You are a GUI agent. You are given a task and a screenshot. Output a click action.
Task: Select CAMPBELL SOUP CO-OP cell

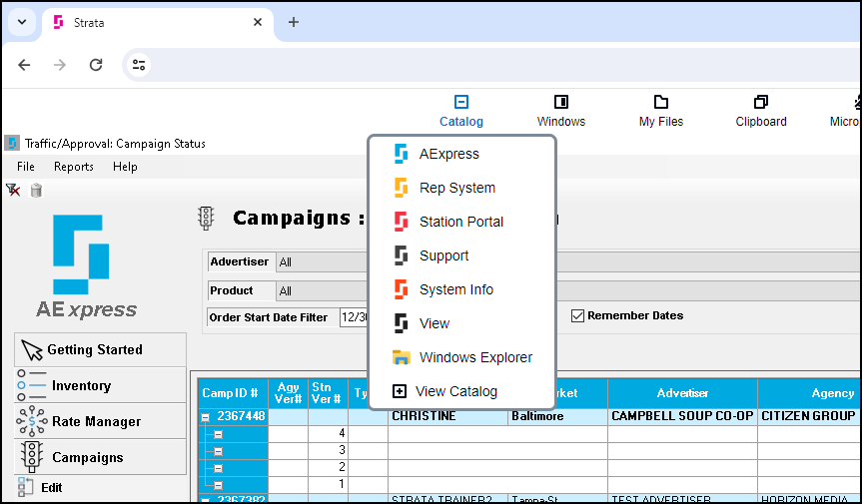point(682,416)
